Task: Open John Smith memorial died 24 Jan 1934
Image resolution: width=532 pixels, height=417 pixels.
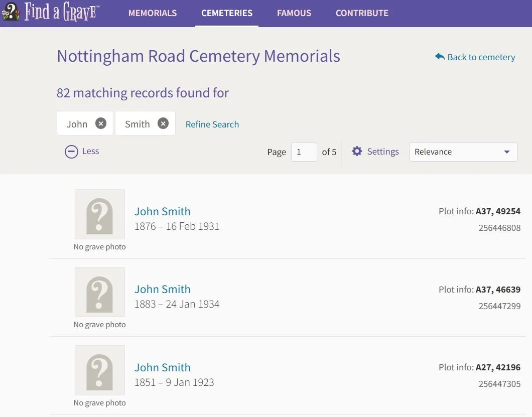Action: [163, 289]
